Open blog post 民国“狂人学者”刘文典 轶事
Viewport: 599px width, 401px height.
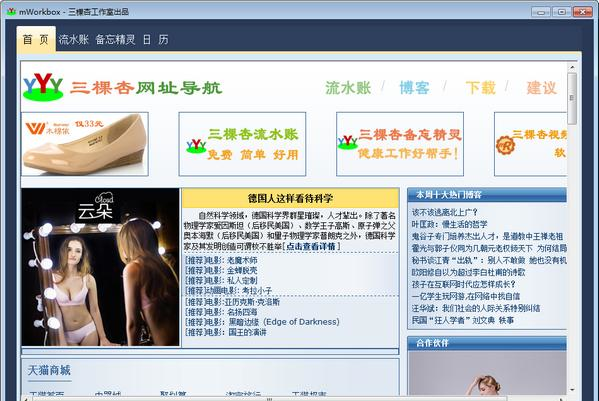pos(463,320)
